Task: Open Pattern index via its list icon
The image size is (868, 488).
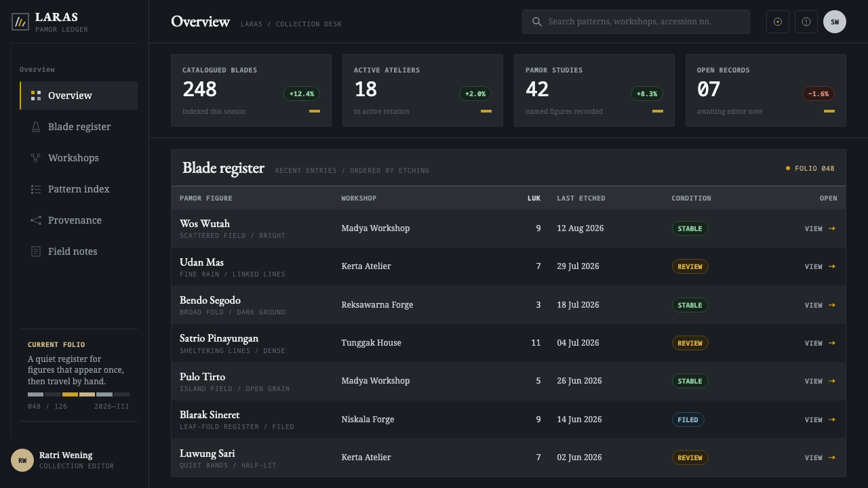Action: (x=36, y=189)
